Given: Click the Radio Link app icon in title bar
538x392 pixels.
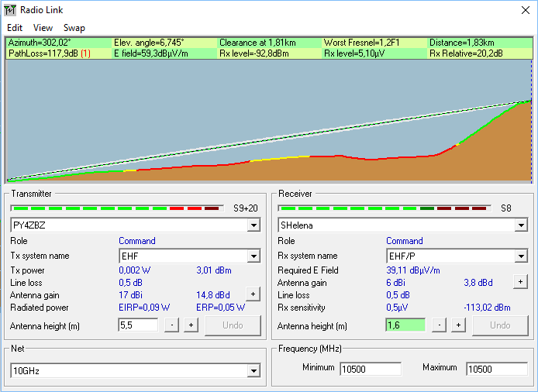Looking at the screenshot, I should click(10, 10).
